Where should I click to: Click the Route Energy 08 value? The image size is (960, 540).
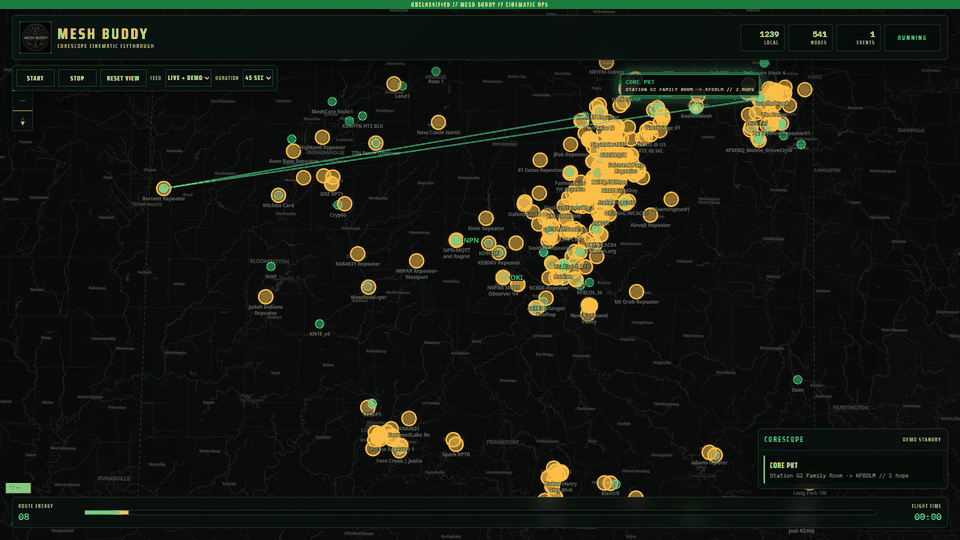pyautogui.click(x=24, y=517)
